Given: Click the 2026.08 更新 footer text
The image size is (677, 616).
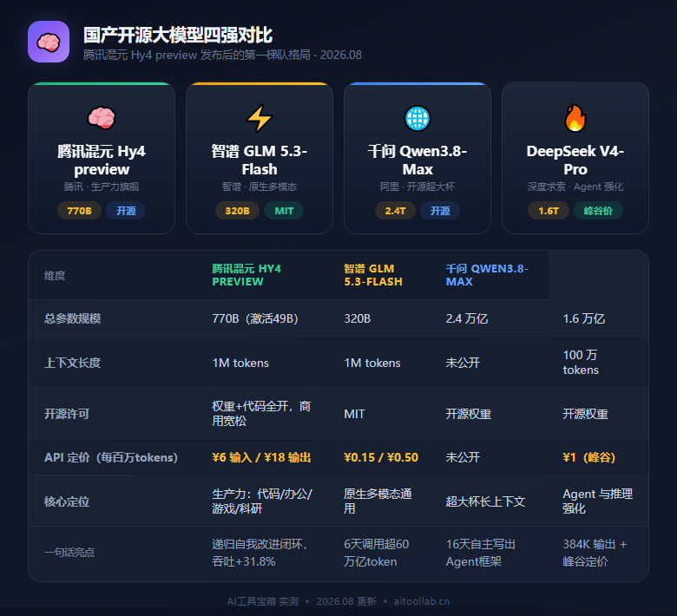Looking at the screenshot, I should point(345,601).
